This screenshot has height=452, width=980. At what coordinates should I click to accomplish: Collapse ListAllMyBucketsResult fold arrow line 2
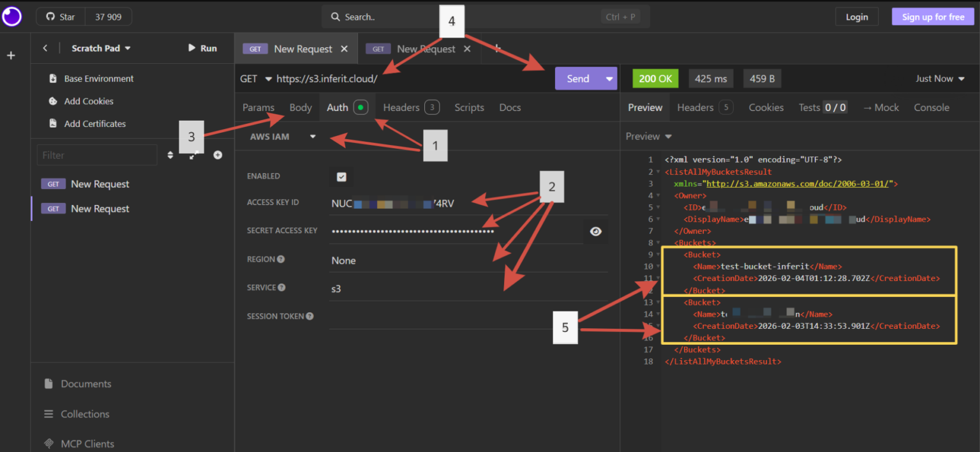pyautogui.click(x=658, y=172)
